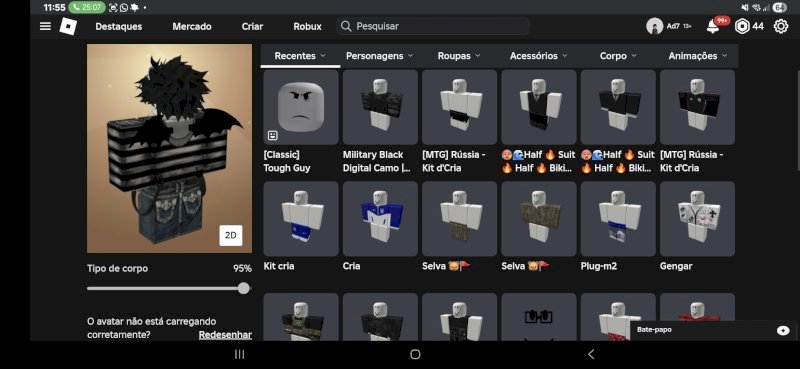This screenshot has height=369, width=800.
Task: Click the Gengar item name
Action: coord(676,266)
